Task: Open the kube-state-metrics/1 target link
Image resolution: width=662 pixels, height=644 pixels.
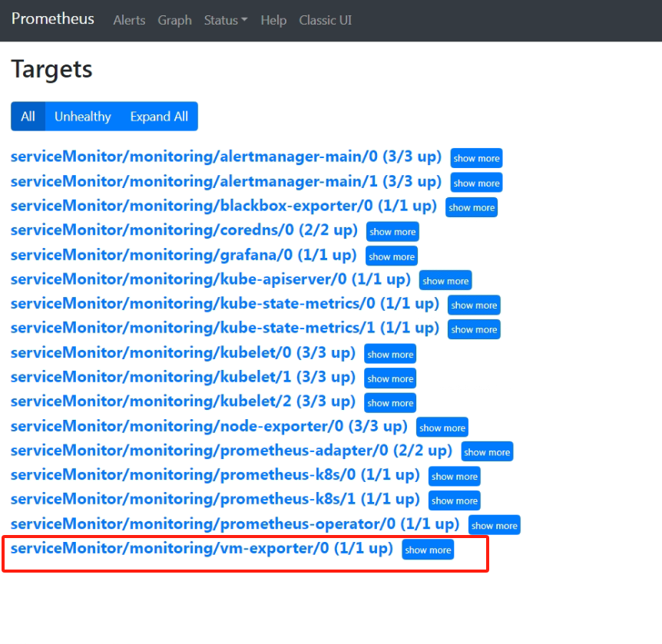Action: 225,329
